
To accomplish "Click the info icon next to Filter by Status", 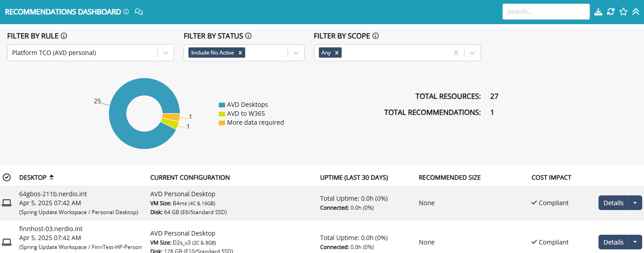I will pyautogui.click(x=248, y=36).
